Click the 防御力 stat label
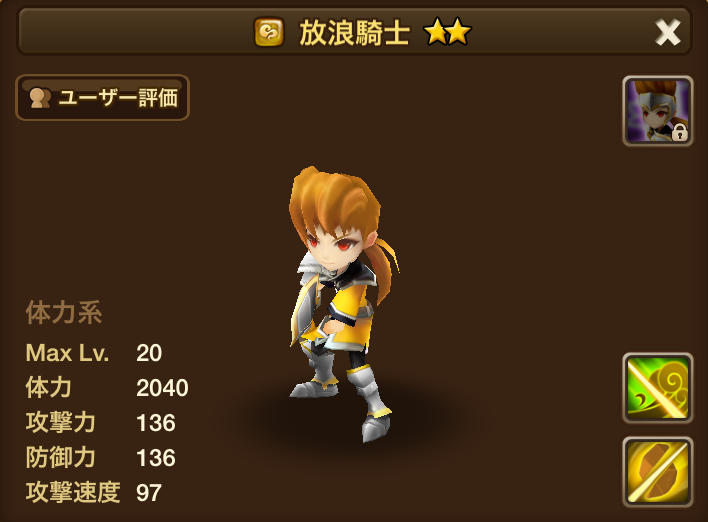This screenshot has width=708, height=522. (61, 457)
